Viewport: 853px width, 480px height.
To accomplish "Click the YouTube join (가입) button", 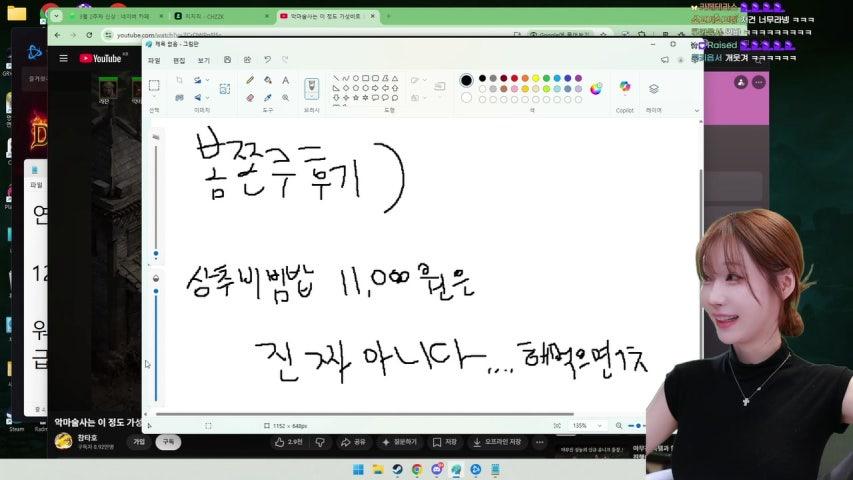I will 139,442.
